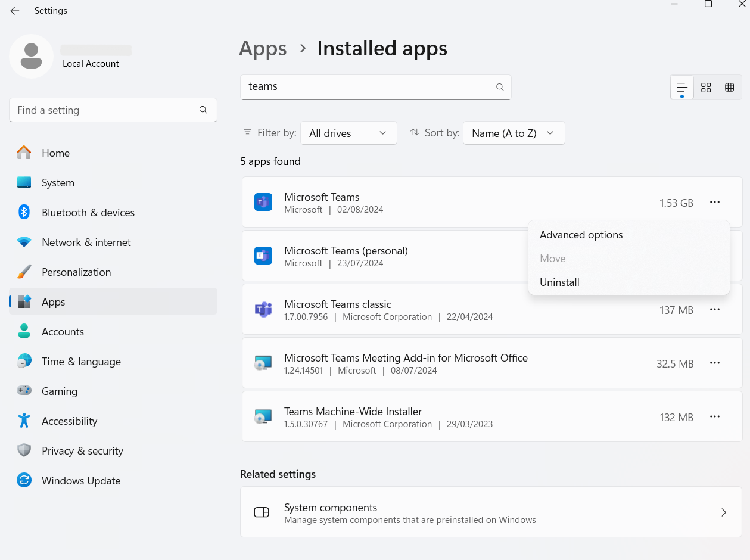Image resolution: width=750 pixels, height=560 pixels.
Task: Select the Bluetooth & devices sidebar icon
Action: point(24,212)
